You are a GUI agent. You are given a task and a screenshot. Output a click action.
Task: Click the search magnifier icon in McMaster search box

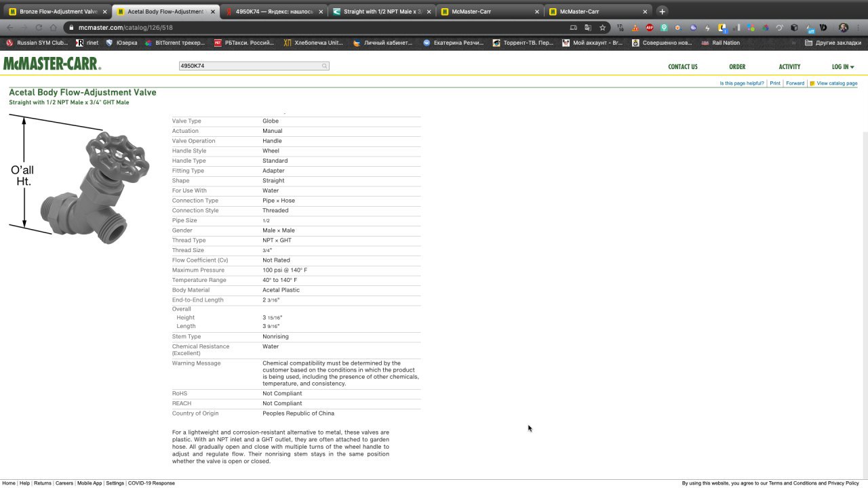[324, 66]
